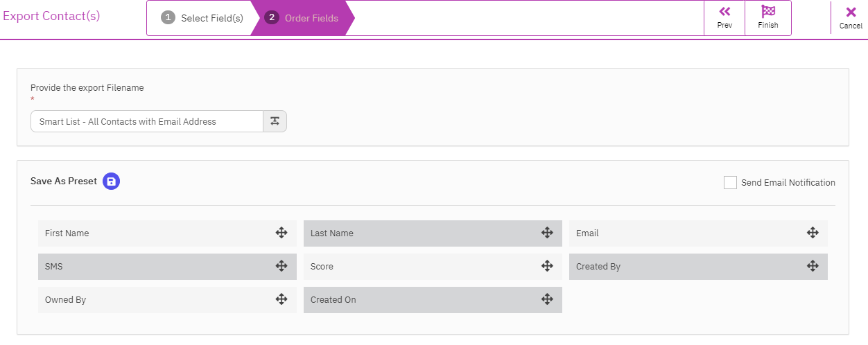Click the blue Save As Preset icon
This screenshot has width=868, height=345.
(x=112, y=182)
